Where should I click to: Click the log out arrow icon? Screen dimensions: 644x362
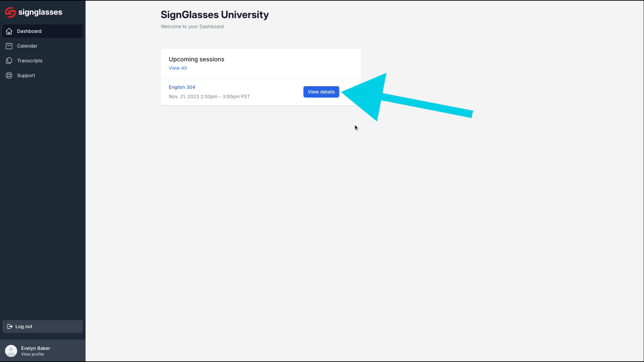10,326
